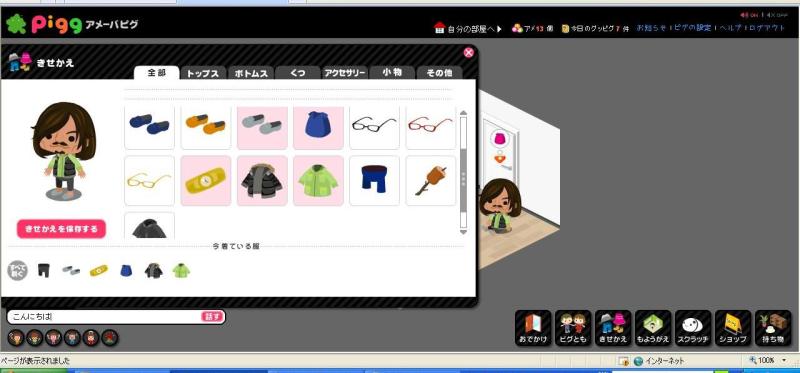
Task: Click the アメ candy count in header
Action: (x=533, y=29)
